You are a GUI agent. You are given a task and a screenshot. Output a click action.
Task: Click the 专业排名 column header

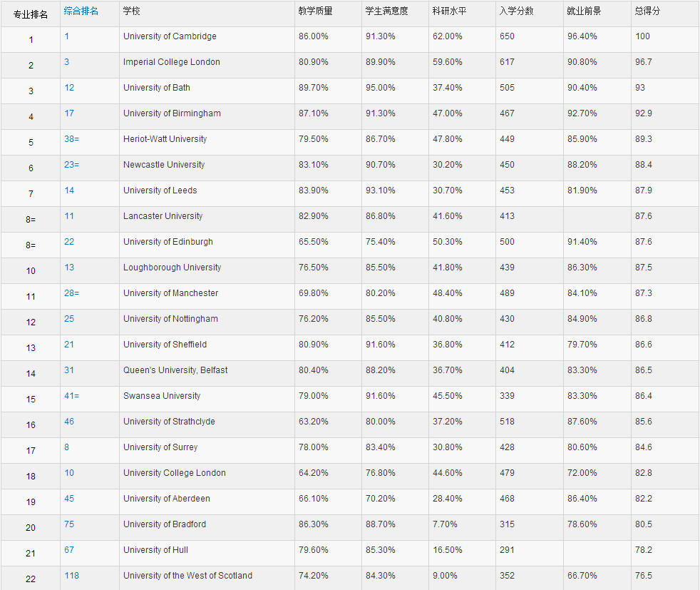point(31,14)
